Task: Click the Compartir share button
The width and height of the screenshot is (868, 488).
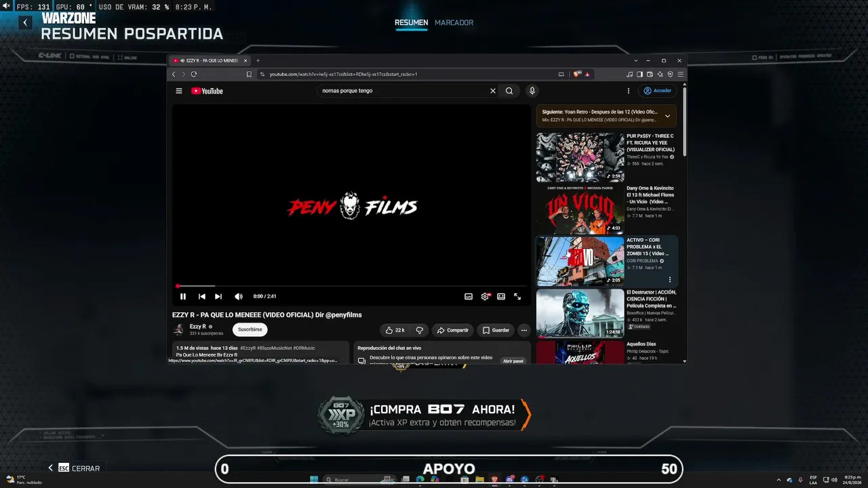Action: pos(453,330)
